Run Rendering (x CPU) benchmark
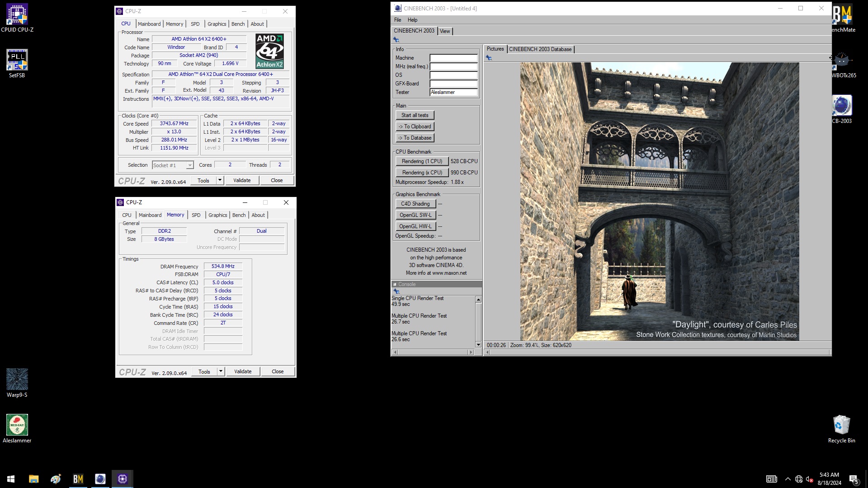The image size is (868, 488). (422, 173)
